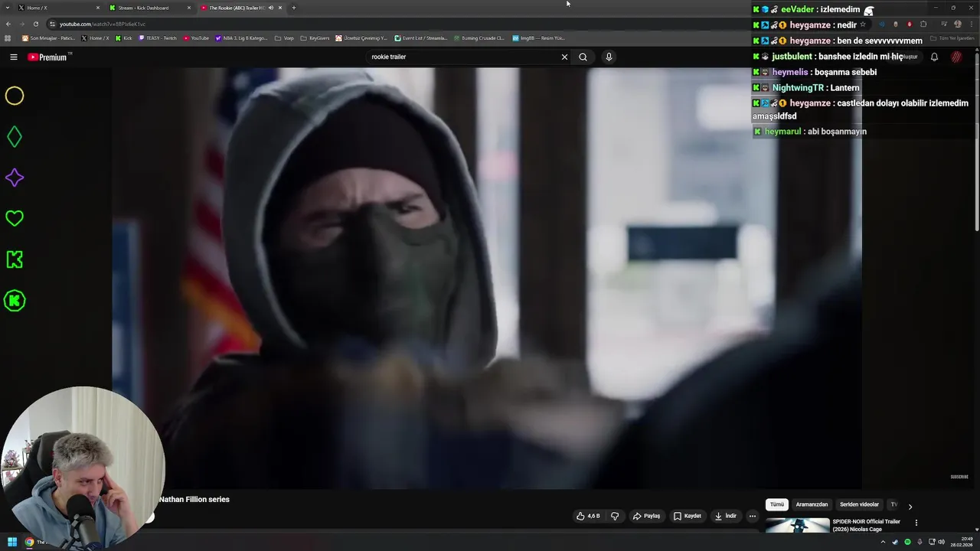The height and width of the screenshot is (551, 980).
Task: Open the media control icon in browser toolbar
Action: (943, 24)
